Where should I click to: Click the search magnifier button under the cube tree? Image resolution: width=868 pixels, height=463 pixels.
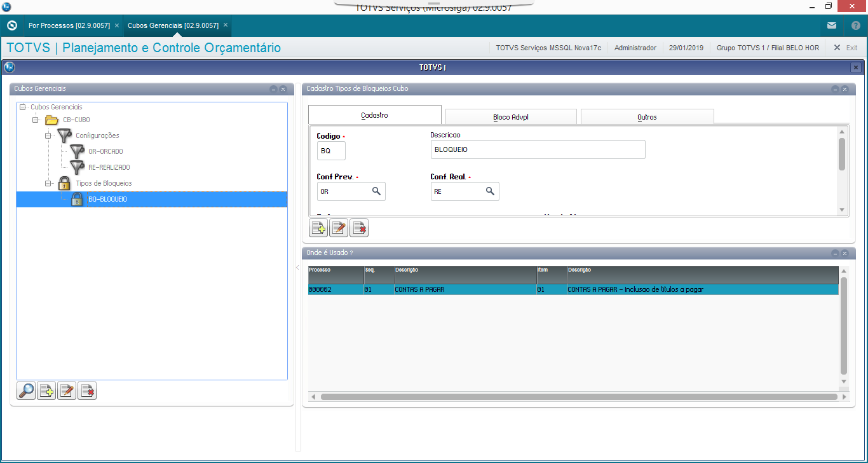pos(26,390)
